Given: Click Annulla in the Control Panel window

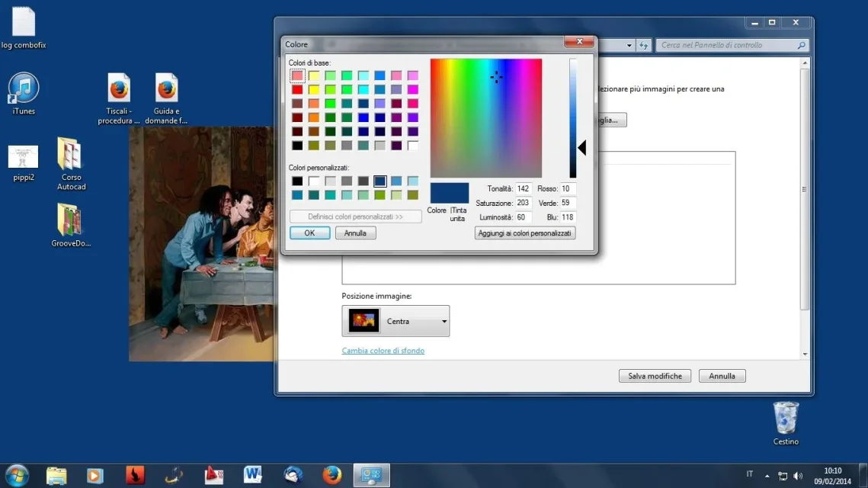Looking at the screenshot, I should point(722,376).
